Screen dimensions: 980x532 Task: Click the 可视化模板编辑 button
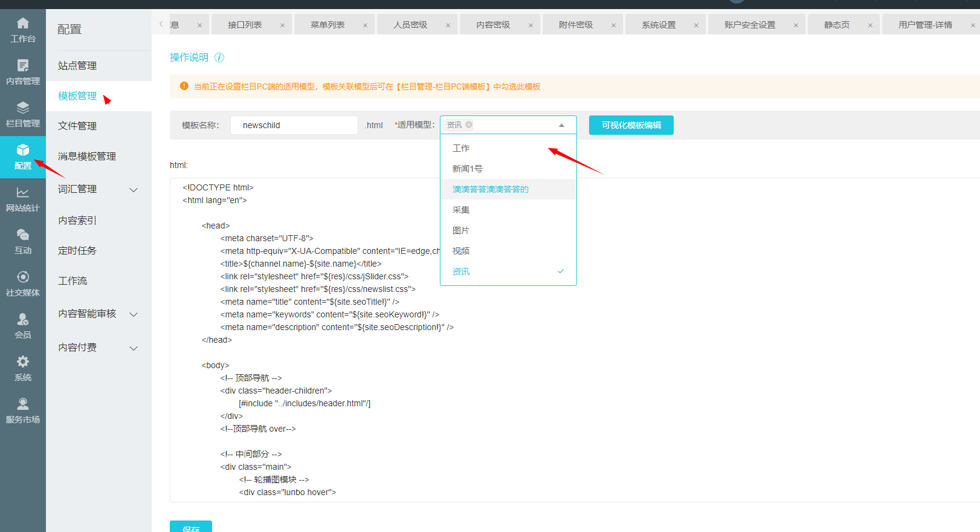pyautogui.click(x=631, y=125)
